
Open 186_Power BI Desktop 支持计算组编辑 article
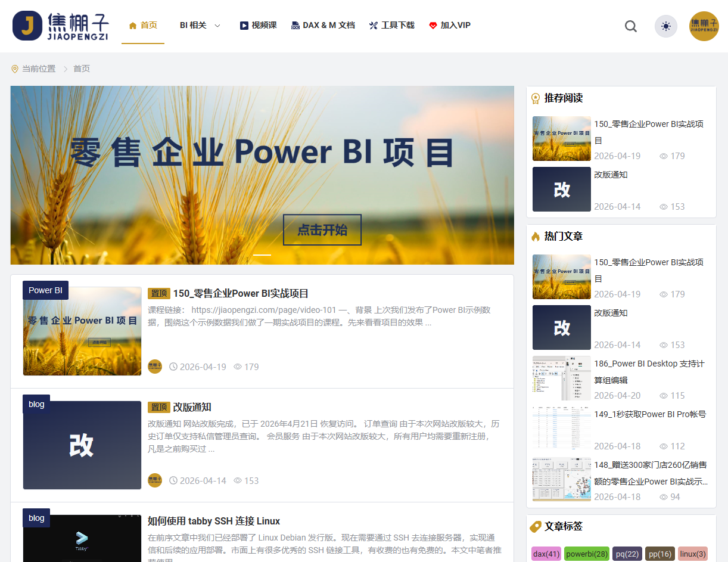coord(649,372)
